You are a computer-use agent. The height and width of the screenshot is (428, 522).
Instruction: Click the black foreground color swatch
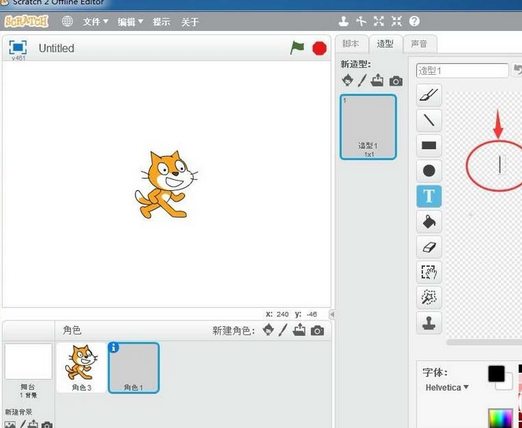496,374
